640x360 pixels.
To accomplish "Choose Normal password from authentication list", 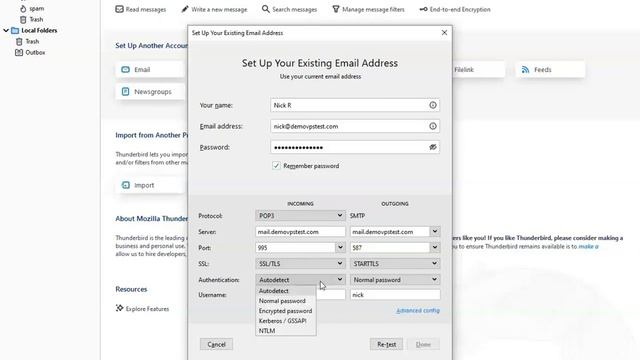I will click(286, 301).
